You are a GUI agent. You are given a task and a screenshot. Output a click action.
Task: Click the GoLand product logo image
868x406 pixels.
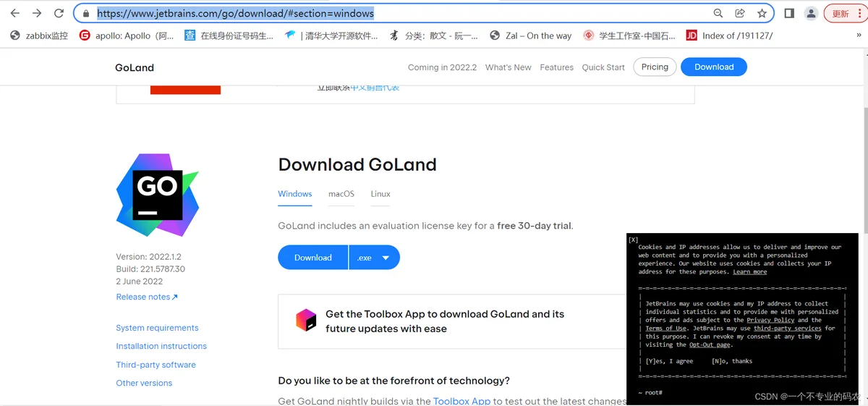158,195
